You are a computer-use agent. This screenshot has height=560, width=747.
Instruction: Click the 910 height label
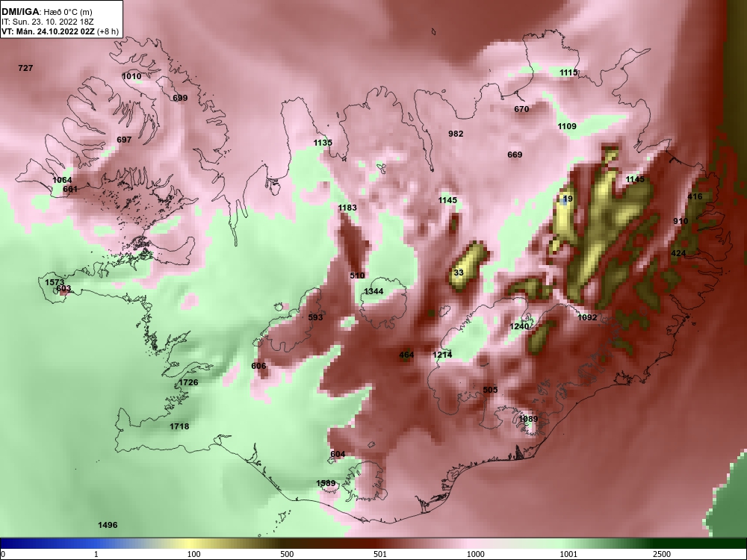click(x=681, y=222)
